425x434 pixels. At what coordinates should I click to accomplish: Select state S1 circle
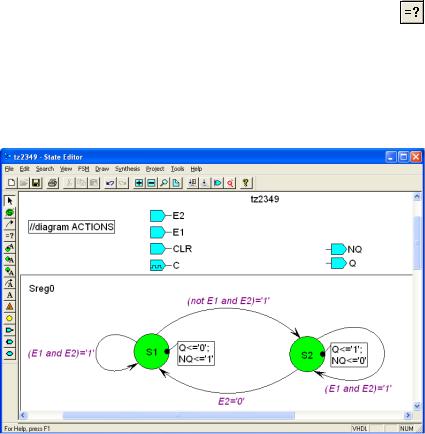click(152, 351)
